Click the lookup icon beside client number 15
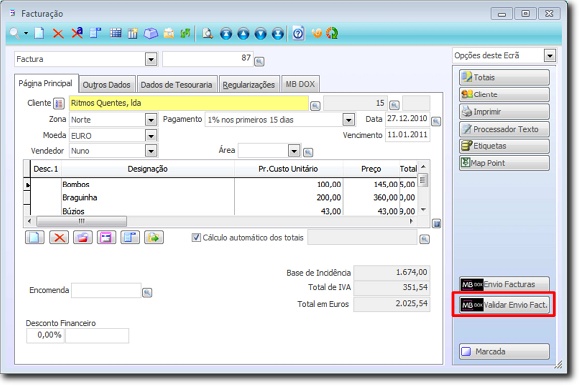This screenshot has width=579, height=386. [394, 105]
